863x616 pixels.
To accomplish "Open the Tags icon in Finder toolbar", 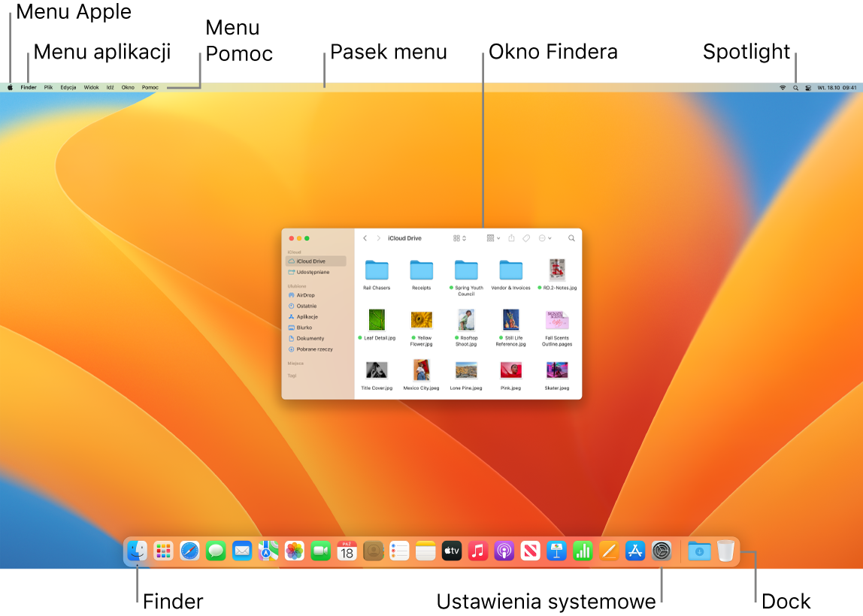I will [x=527, y=237].
